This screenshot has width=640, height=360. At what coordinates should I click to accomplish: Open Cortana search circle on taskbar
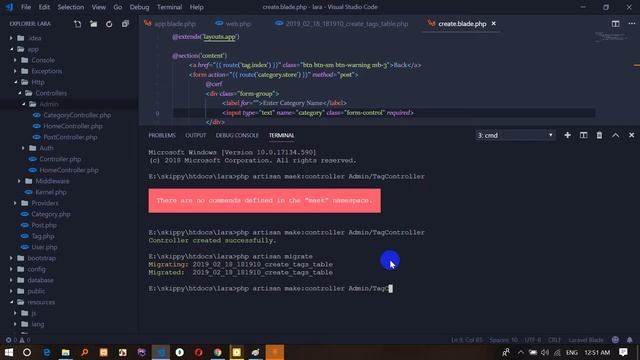(27, 352)
